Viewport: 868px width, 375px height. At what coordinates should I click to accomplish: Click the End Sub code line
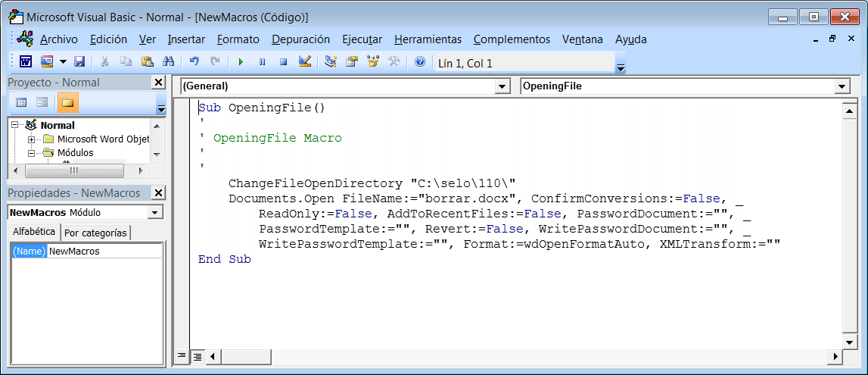[x=225, y=258]
